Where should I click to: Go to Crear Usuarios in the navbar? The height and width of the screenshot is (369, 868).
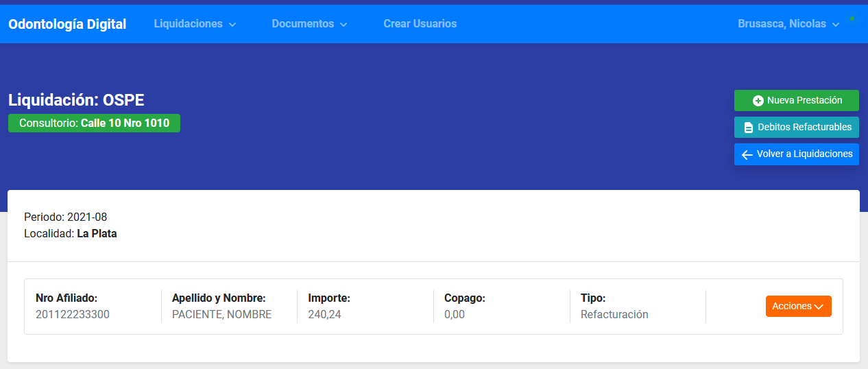[x=420, y=24]
